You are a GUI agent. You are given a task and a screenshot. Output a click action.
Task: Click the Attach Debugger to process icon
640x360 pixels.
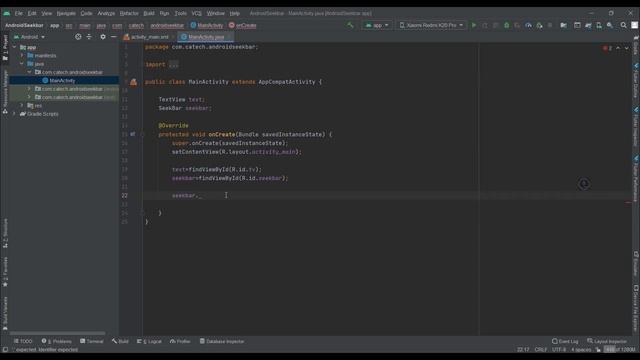(x=539, y=25)
